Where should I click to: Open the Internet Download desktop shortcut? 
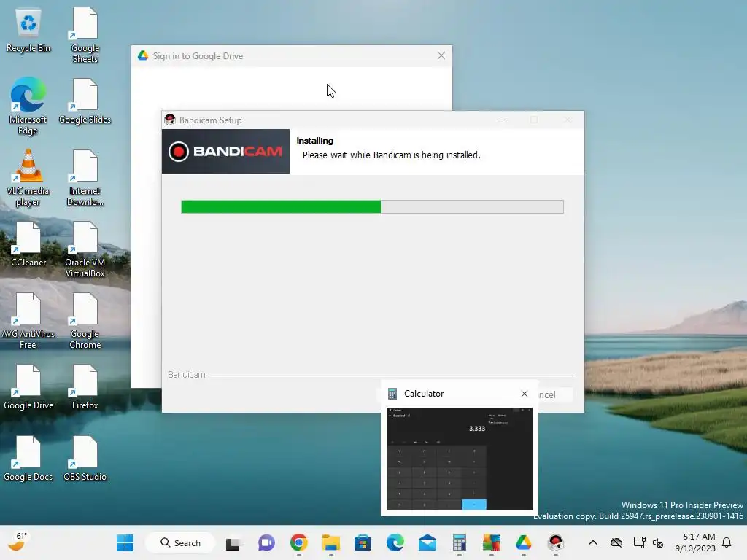point(85,178)
